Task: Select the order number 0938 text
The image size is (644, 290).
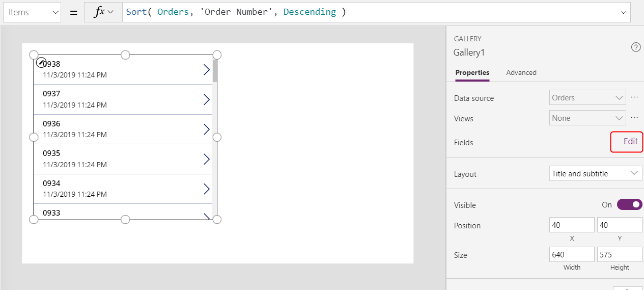Action: (51, 64)
